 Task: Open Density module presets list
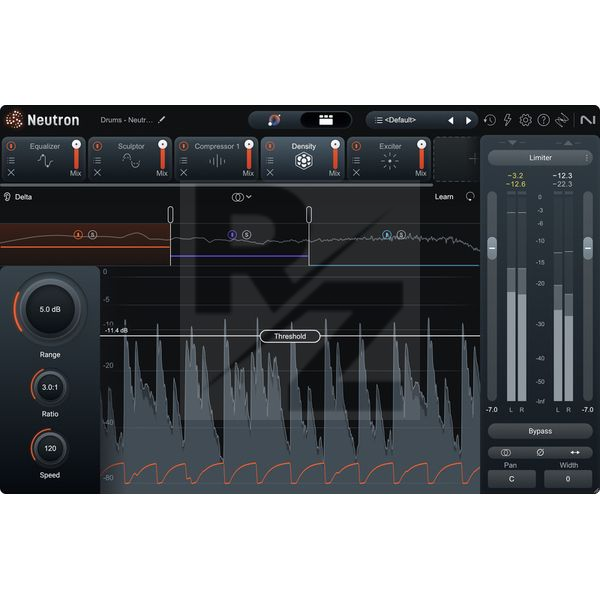[270, 160]
